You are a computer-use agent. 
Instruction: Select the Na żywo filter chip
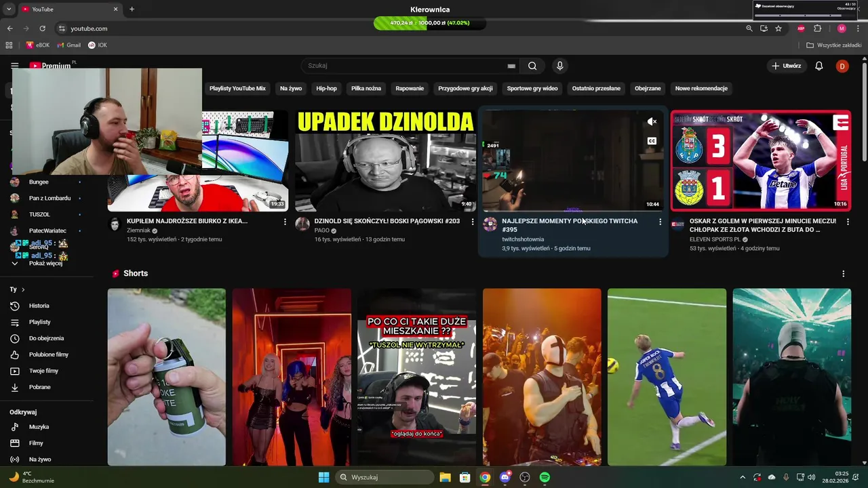click(x=291, y=88)
